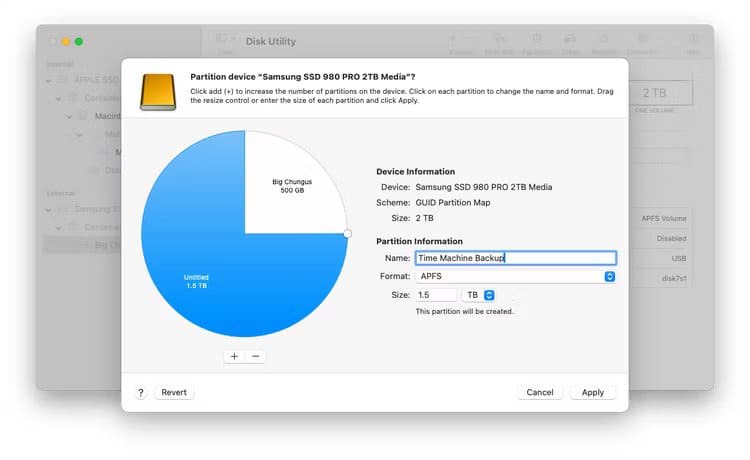
Task: Click Restore icon in background toolbar
Action: click(604, 38)
